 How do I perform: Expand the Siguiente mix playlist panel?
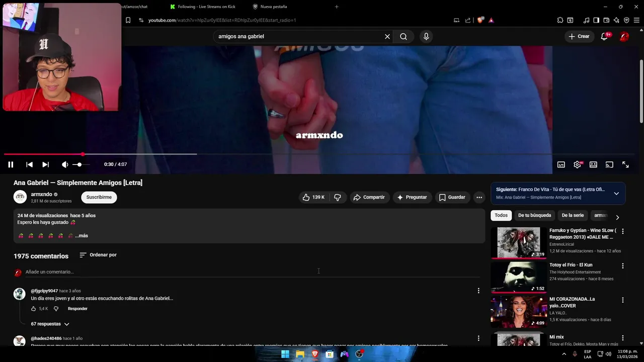(616, 194)
